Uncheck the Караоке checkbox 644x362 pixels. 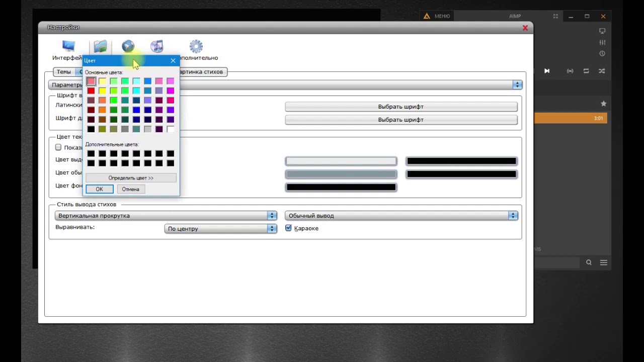click(288, 228)
